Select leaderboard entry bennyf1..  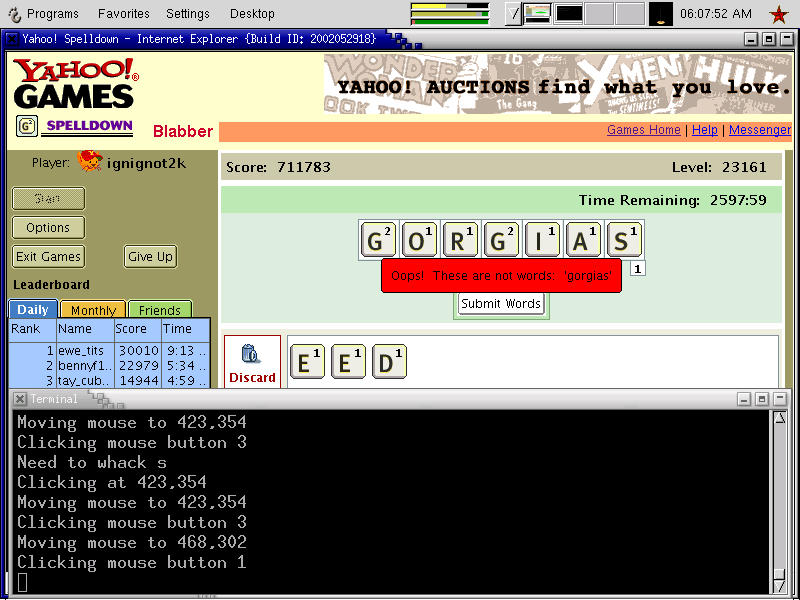[x=109, y=366]
